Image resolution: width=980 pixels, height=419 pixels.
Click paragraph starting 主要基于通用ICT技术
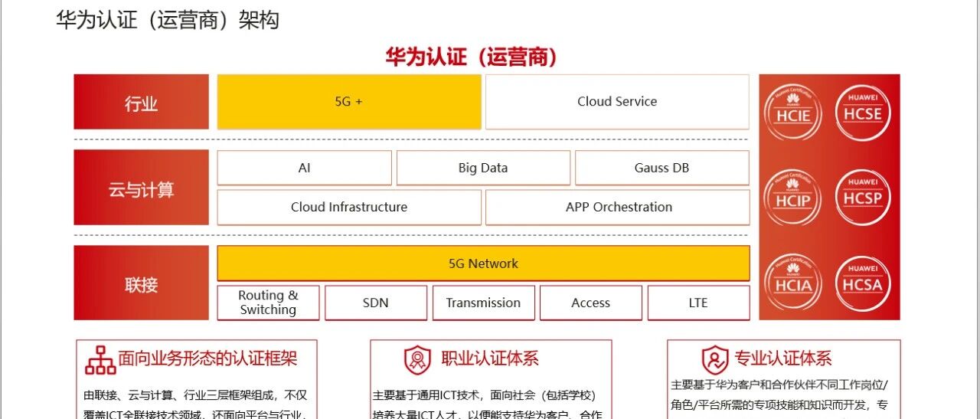coord(488,405)
